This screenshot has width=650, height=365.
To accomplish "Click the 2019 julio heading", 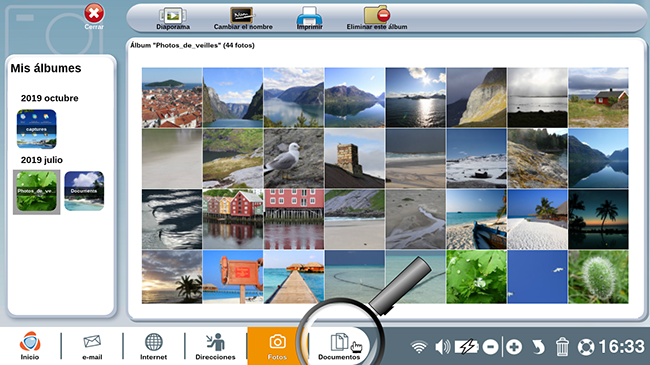I will [42, 160].
